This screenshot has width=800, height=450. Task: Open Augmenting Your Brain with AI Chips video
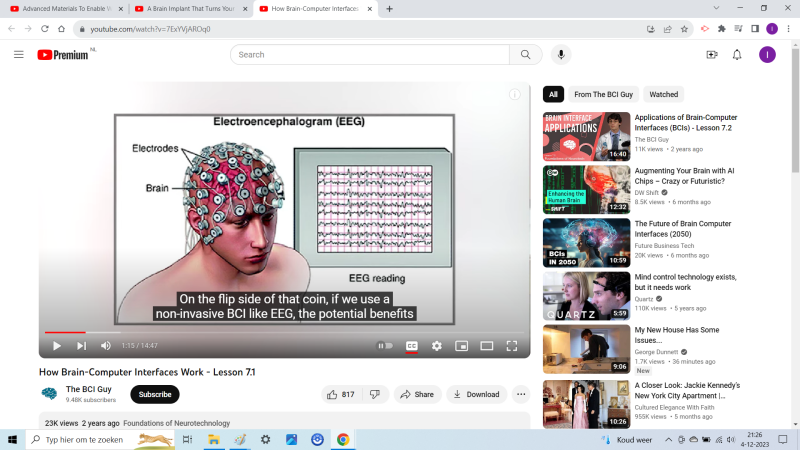(x=684, y=176)
